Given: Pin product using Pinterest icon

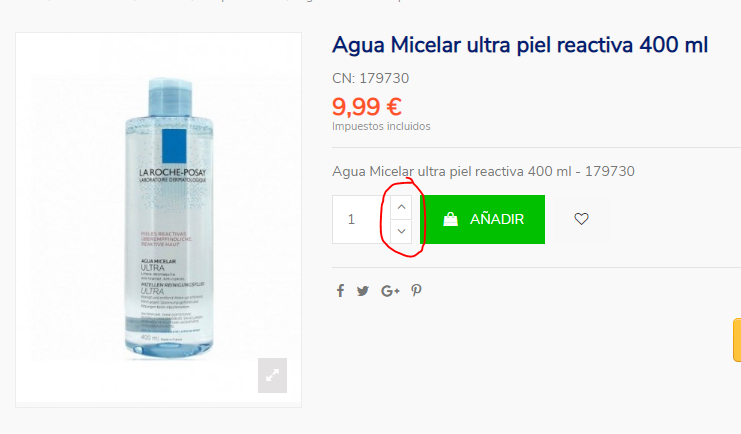Looking at the screenshot, I should point(416,290).
